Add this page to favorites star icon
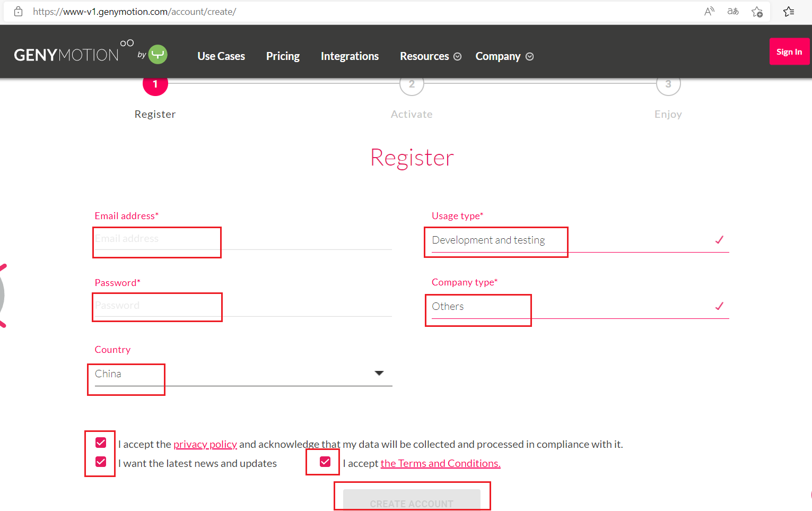The image size is (812, 511). pyautogui.click(x=757, y=11)
